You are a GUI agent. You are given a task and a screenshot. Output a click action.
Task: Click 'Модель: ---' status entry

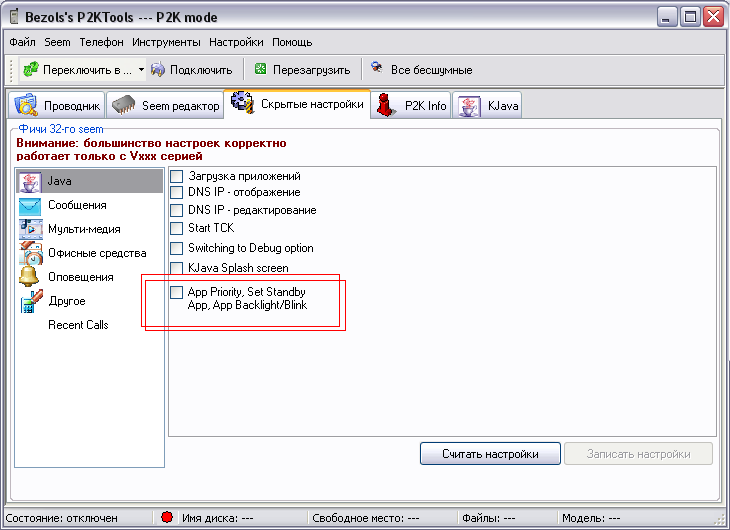[591, 518]
